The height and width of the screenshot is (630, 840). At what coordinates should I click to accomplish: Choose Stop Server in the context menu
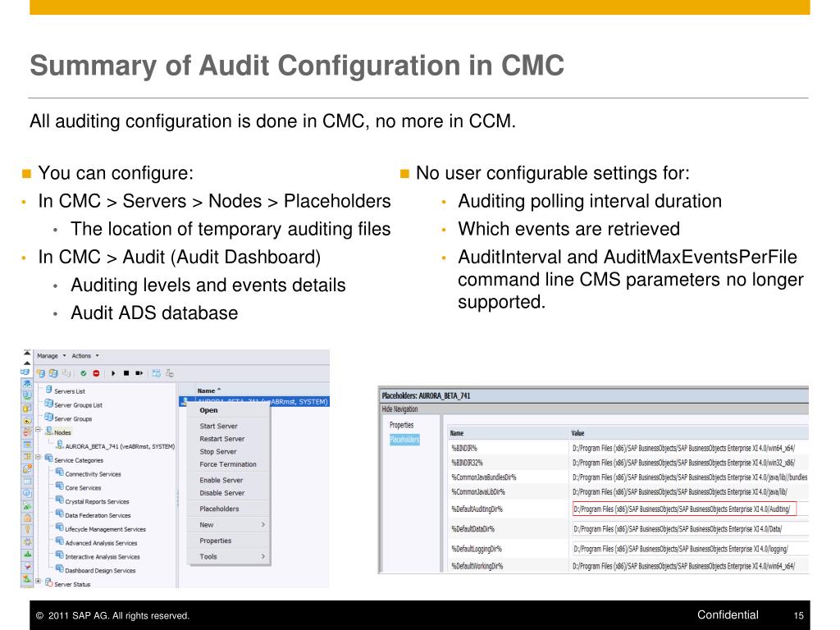[218, 452]
